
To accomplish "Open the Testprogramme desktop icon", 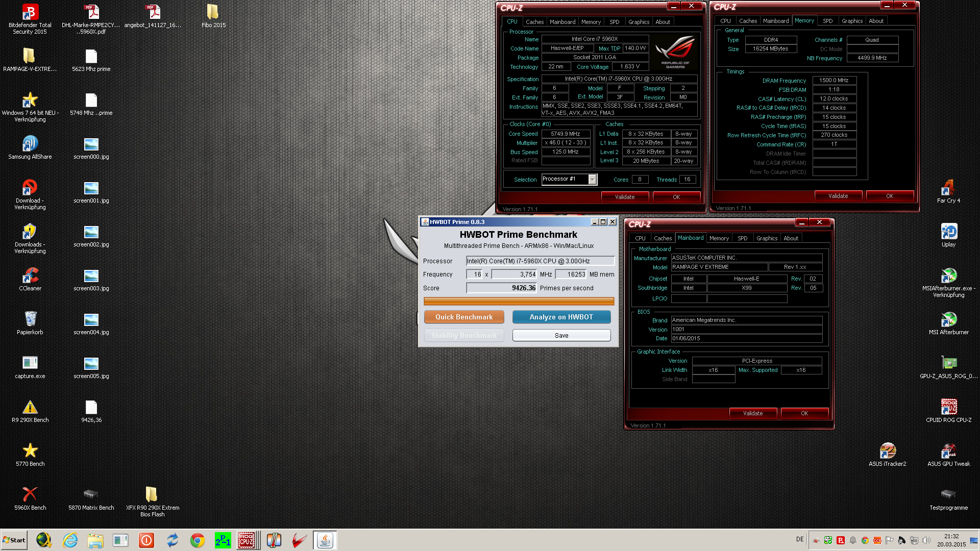I will pyautogui.click(x=948, y=498).
